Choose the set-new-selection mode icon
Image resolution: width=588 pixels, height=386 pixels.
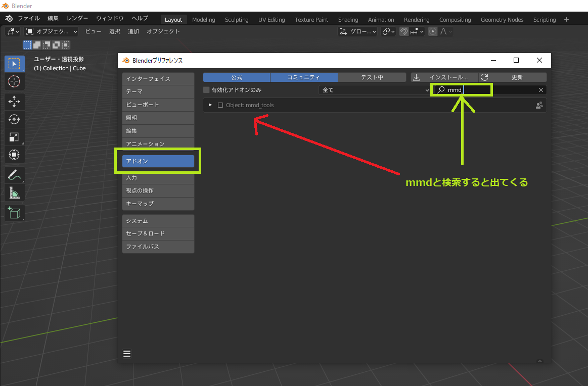coord(27,45)
